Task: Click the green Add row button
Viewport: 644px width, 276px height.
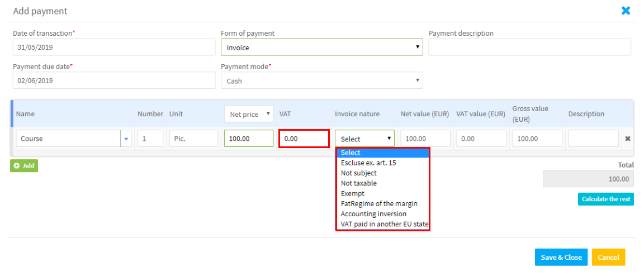Action: coord(24,166)
